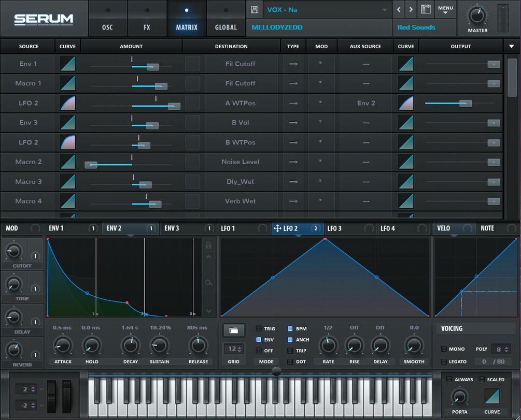Click the amount slider handle in the Env 1 row
The width and height of the screenshot is (521, 420).
[153, 67]
